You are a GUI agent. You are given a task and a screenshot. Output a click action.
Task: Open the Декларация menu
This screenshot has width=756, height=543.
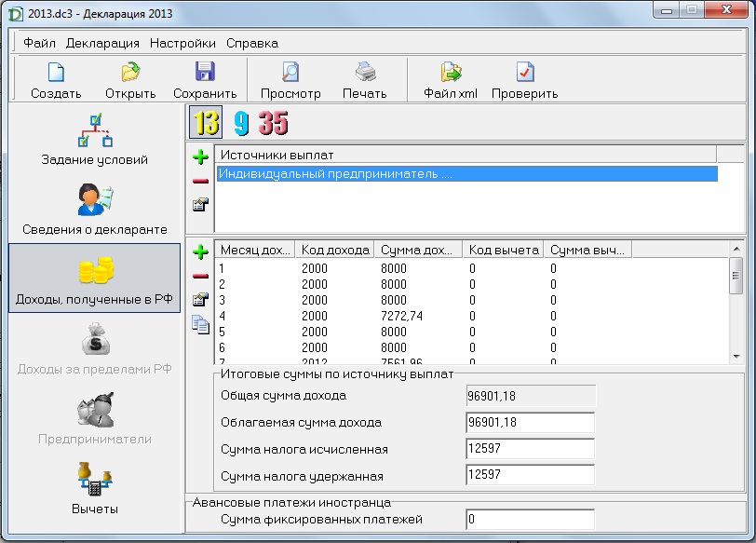point(102,44)
